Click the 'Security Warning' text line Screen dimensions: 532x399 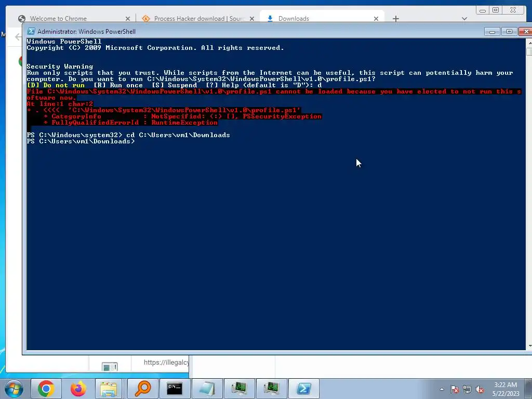[x=60, y=66]
